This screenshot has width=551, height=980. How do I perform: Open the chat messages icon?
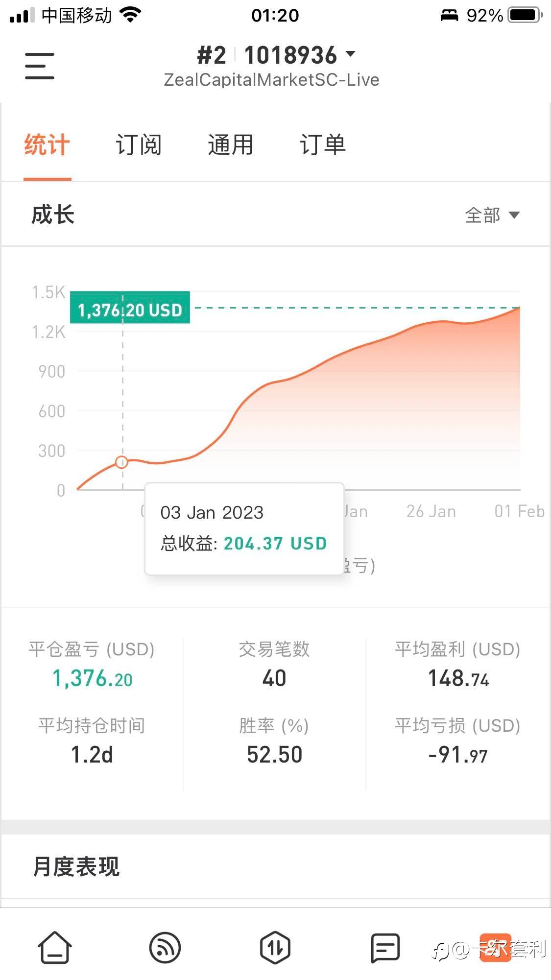(385, 948)
